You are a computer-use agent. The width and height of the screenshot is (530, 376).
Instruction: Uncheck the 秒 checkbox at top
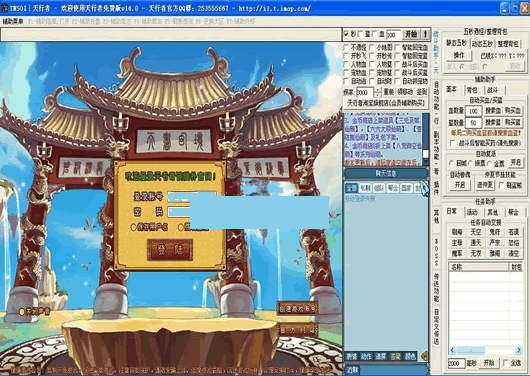[x=346, y=34]
